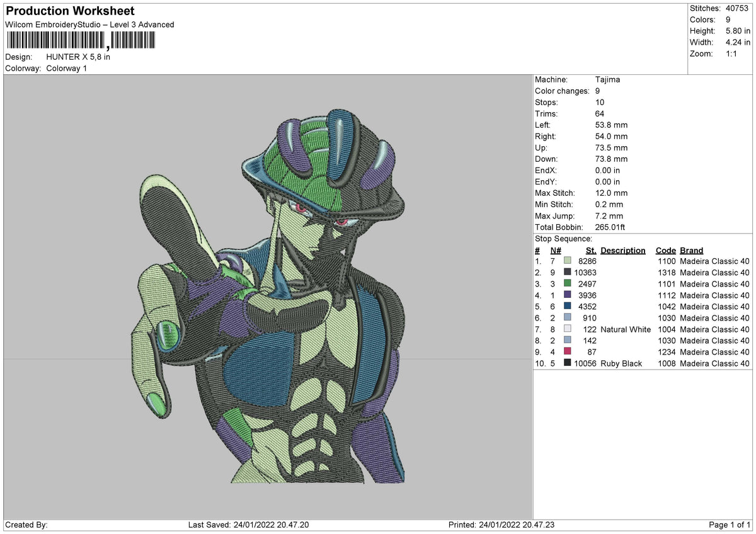756x534 pixels.
Task: Select the Ruby Black color swatch
Action: click(568, 363)
